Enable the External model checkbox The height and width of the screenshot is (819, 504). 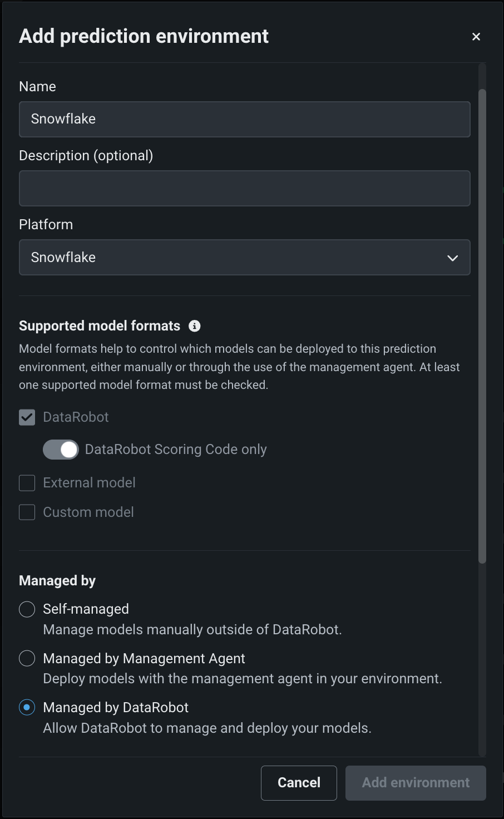(27, 483)
